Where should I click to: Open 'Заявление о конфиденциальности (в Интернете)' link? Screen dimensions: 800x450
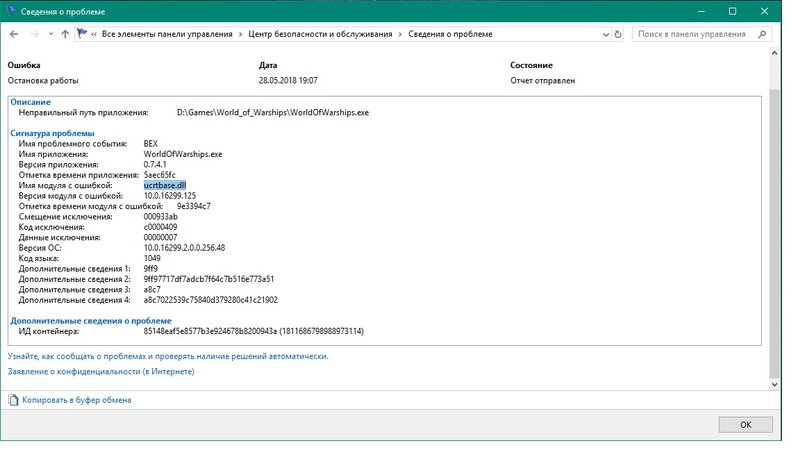tap(101, 371)
